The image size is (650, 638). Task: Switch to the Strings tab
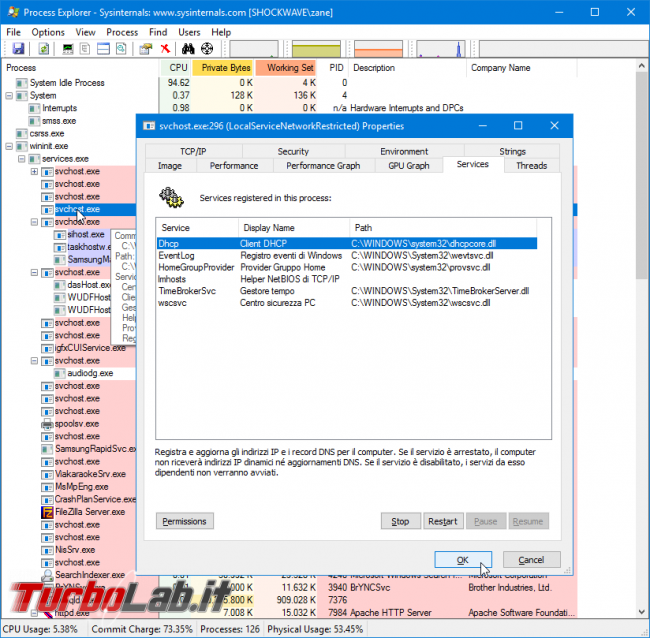(x=512, y=151)
